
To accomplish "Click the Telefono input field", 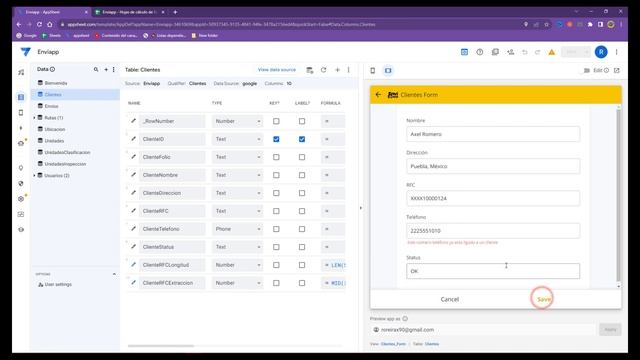I will point(493,231).
